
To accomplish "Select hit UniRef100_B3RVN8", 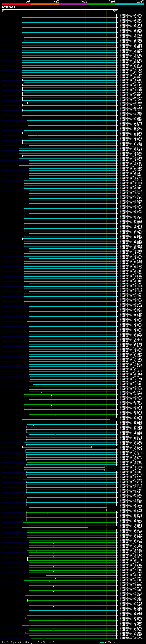I will (131, 635).
